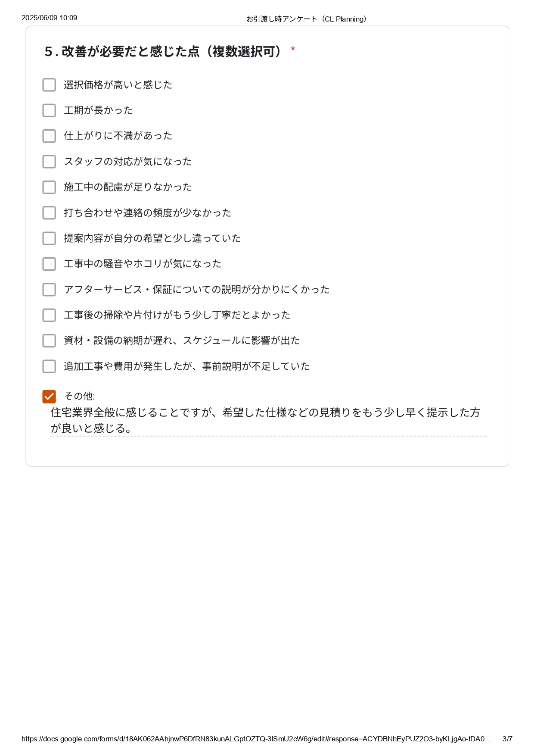The height and width of the screenshot is (756, 534).
Task: Click the 2025/06/09 10:09 timestamp
Action: tap(50, 18)
